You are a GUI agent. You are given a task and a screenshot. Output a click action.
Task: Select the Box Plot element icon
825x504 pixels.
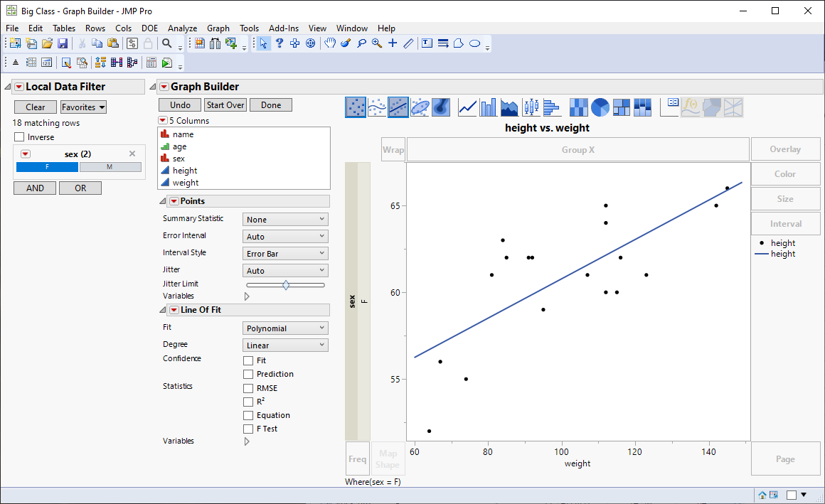(x=531, y=107)
